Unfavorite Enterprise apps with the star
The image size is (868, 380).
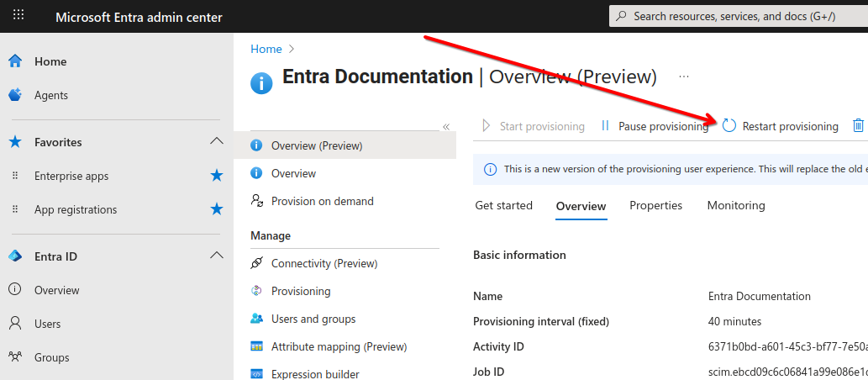217,177
